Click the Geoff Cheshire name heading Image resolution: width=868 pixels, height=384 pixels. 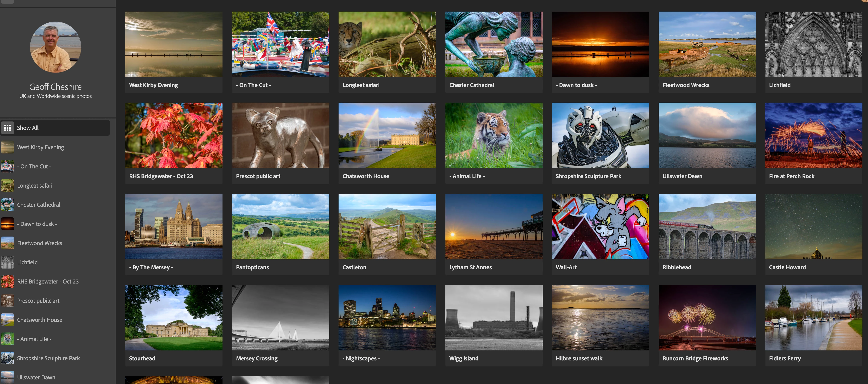tap(56, 87)
